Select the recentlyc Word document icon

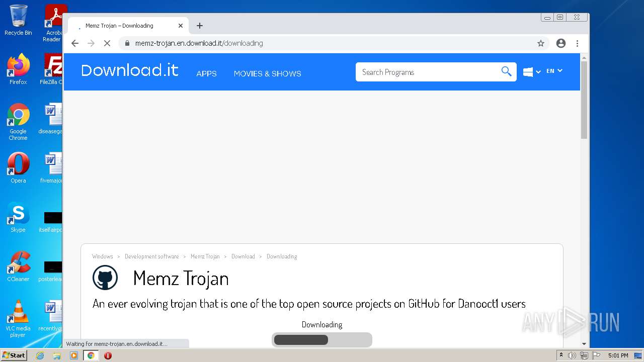[x=51, y=316]
